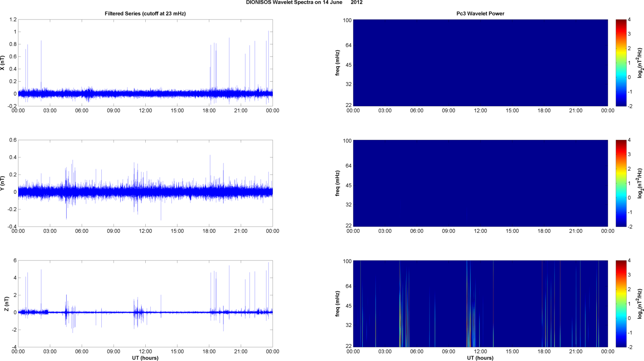Click 'freq (mHz)' label of middle spectrogram
Screen dimensions: 644x361
[338, 183]
